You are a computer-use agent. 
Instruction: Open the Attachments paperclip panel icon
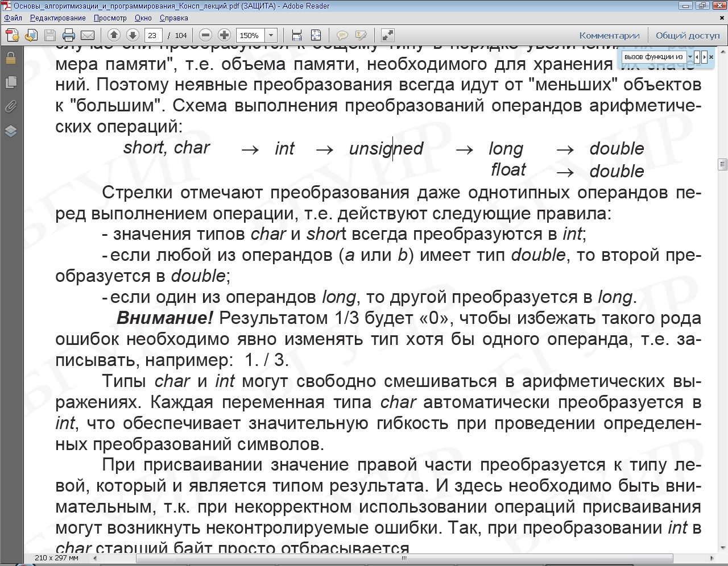(11, 106)
